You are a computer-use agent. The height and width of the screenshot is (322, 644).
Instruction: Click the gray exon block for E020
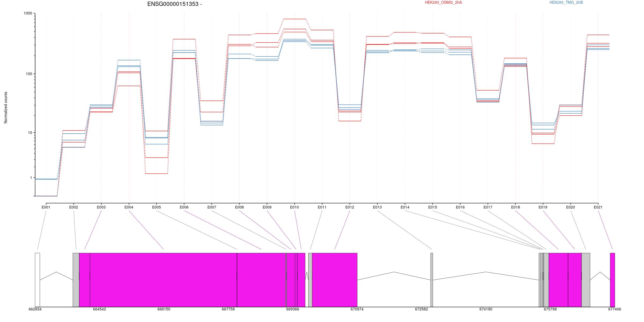click(x=586, y=280)
